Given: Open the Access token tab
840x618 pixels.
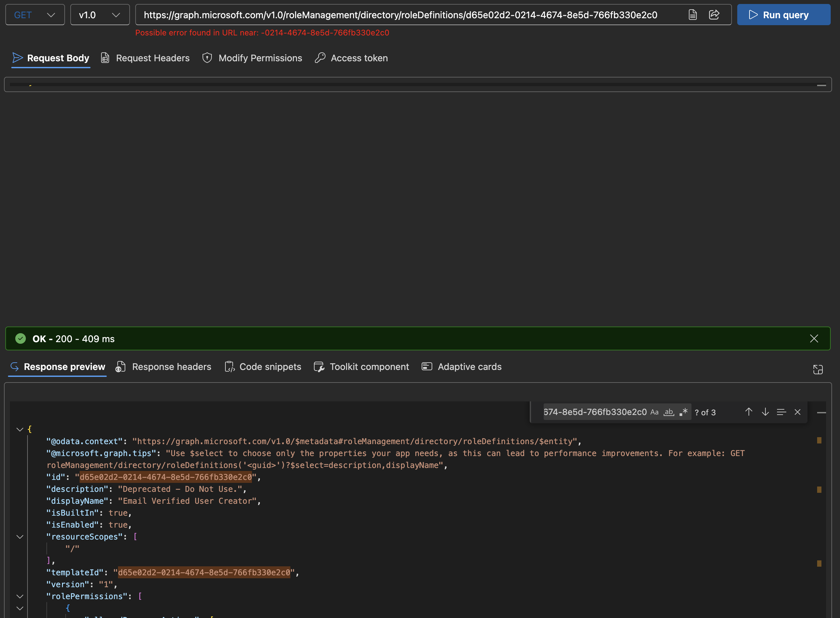Looking at the screenshot, I should point(351,58).
